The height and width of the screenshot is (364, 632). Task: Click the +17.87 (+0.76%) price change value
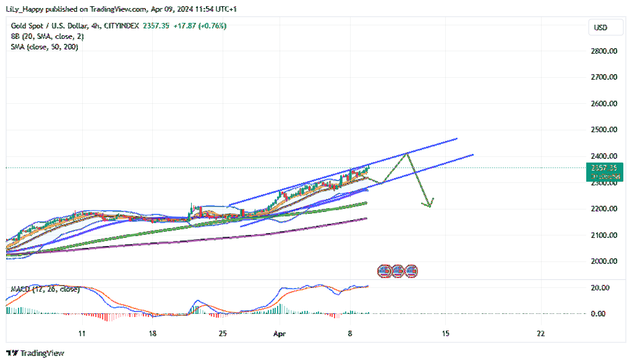click(200, 26)
